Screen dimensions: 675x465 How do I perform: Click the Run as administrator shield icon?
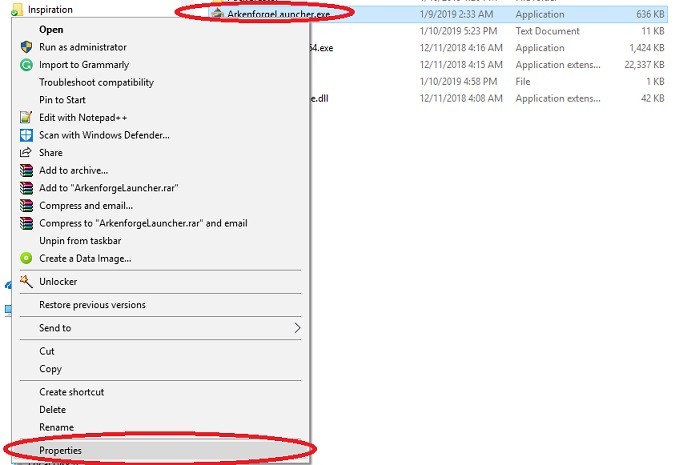[x=26, y=47]
